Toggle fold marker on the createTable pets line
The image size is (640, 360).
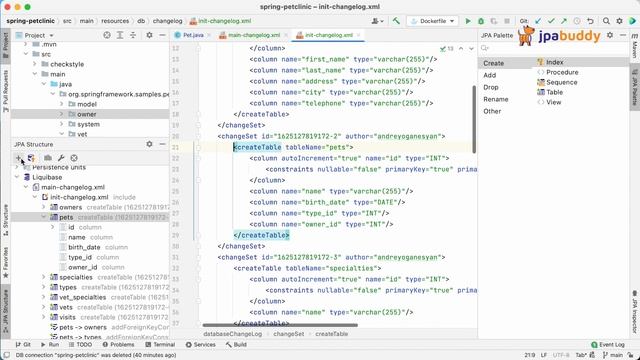click(198, 147)
